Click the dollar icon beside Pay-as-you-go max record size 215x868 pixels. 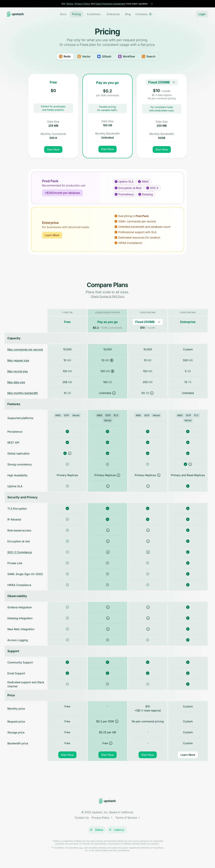pos(113,371)
